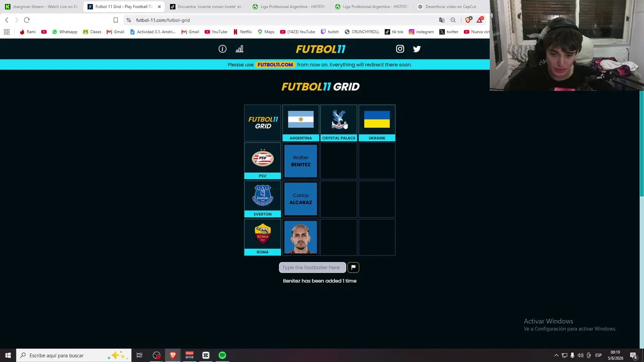Select the Carlos Alcaraz cell
This screenshot has height=362, width=644.
[301, 199]
